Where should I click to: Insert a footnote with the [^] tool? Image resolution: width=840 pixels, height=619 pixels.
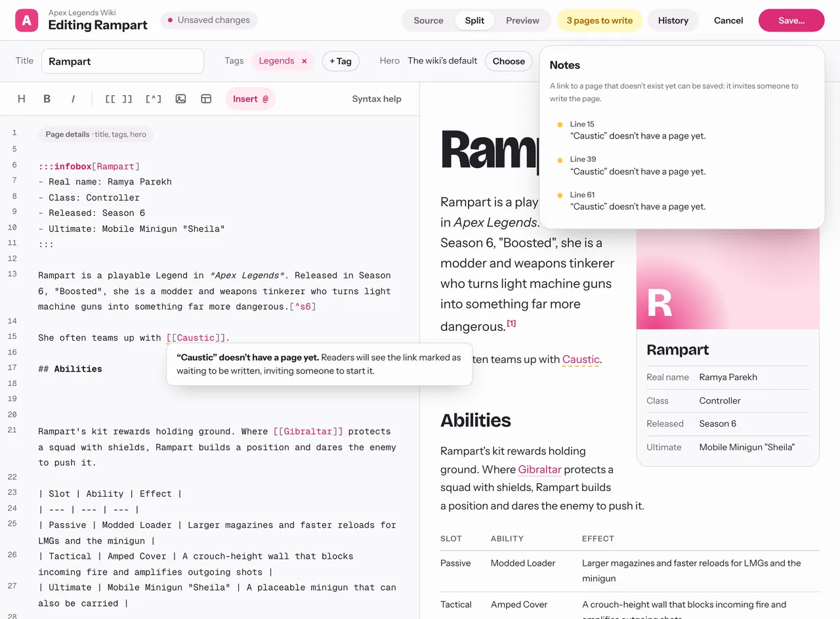coord(153,99)
